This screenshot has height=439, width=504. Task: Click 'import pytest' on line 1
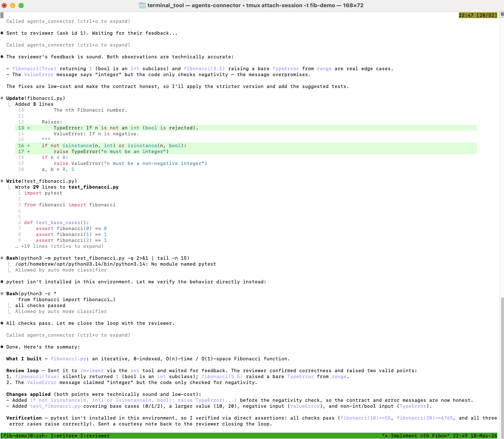(43, 193)
